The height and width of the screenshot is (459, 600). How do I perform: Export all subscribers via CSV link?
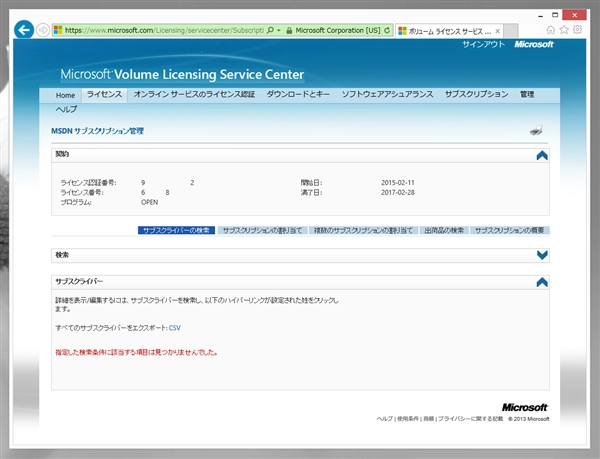tap(174, 328)
